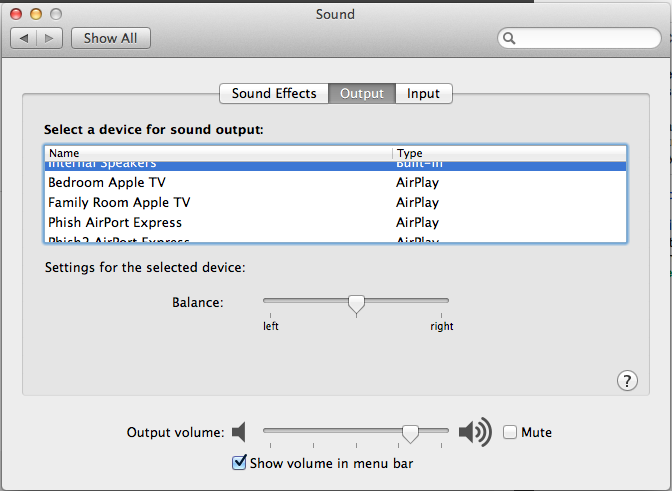Go back with the left arrow button
Viewport: 672px width, 491px height.
coord(24,39)
